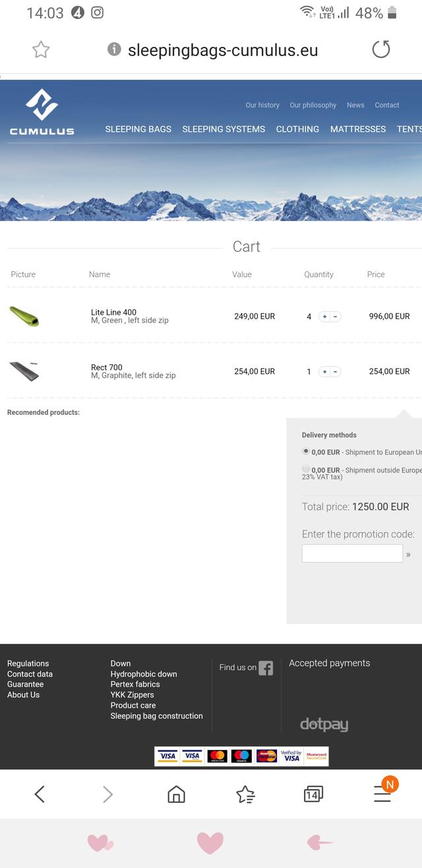Image resolution: width=422 pixels, height=868 pixels.
Task: Show the open tabs counter
Action: click(313, 794)
